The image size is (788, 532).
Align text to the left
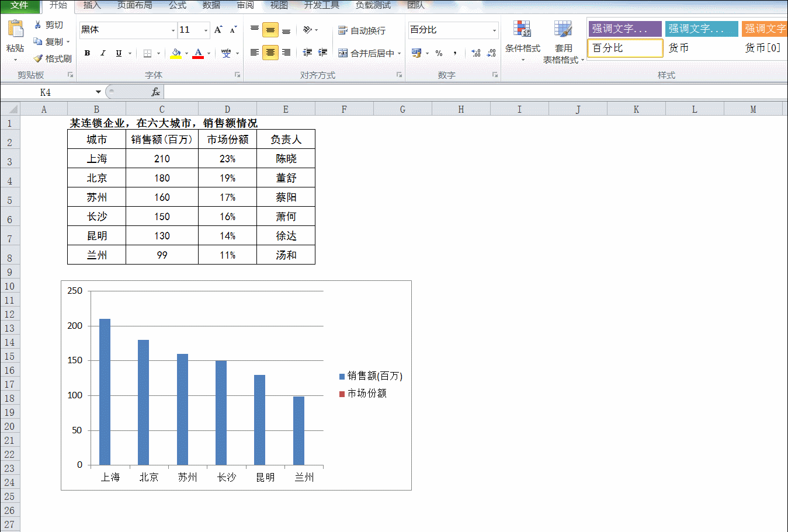pyautogui.click(x=255, y=53)
